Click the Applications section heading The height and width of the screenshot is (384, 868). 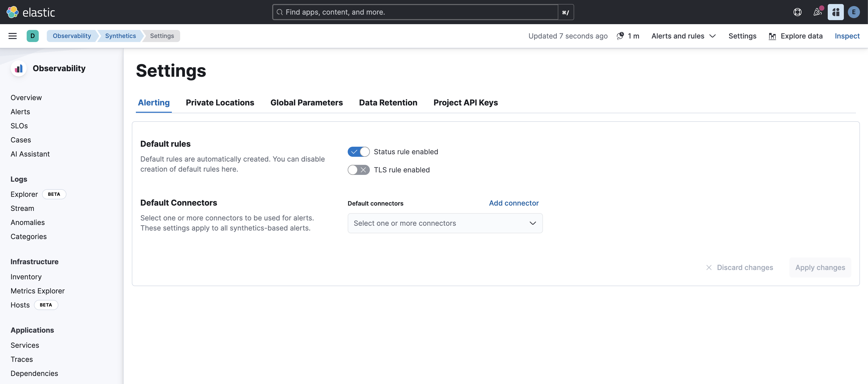tap(32, 330)
